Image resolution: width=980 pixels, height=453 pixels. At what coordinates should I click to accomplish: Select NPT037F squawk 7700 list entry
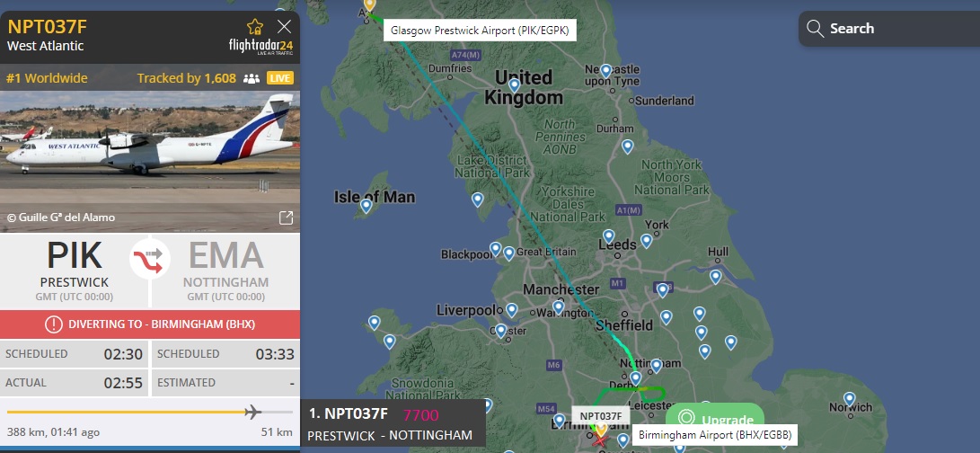[393, 424]
